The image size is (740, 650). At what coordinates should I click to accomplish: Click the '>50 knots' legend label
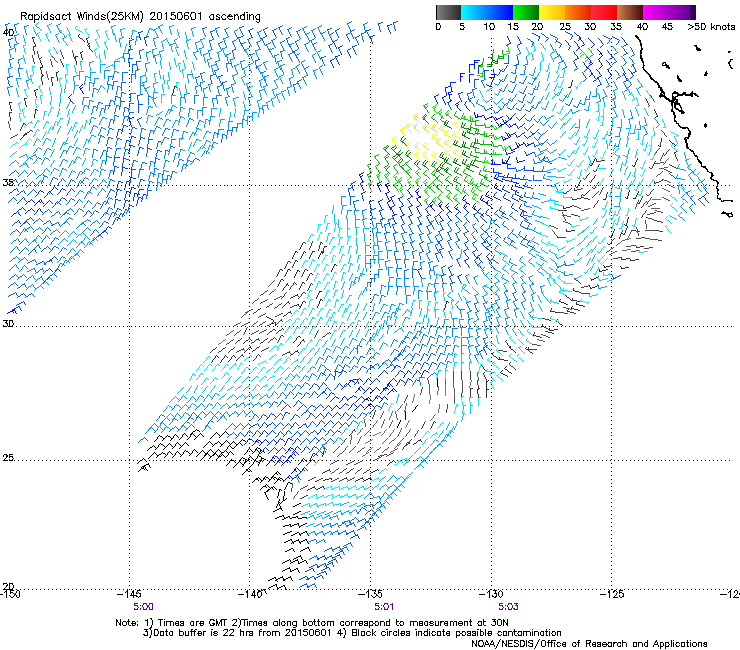(x=711, y=27)
